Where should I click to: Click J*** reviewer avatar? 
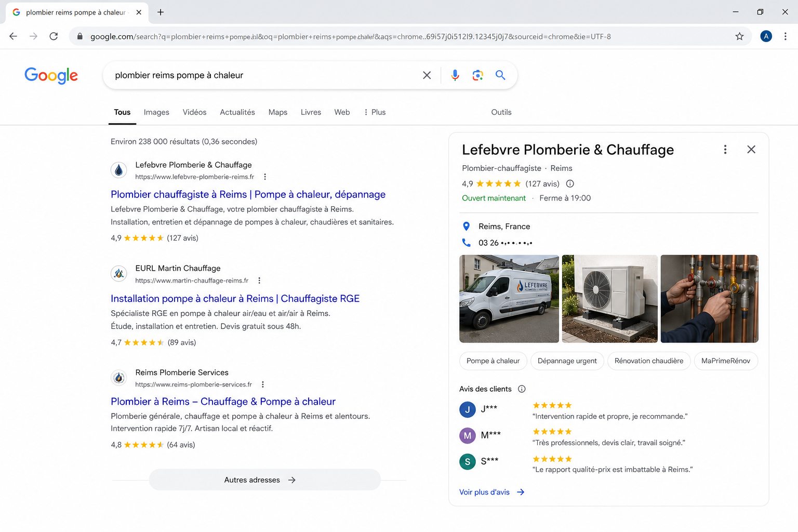tap(468, 409)
